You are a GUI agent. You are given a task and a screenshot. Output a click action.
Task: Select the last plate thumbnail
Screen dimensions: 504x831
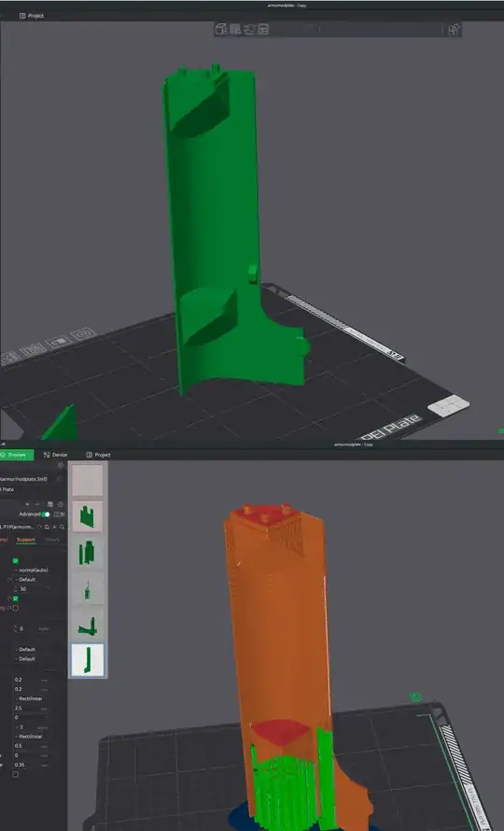coord(88,660)
